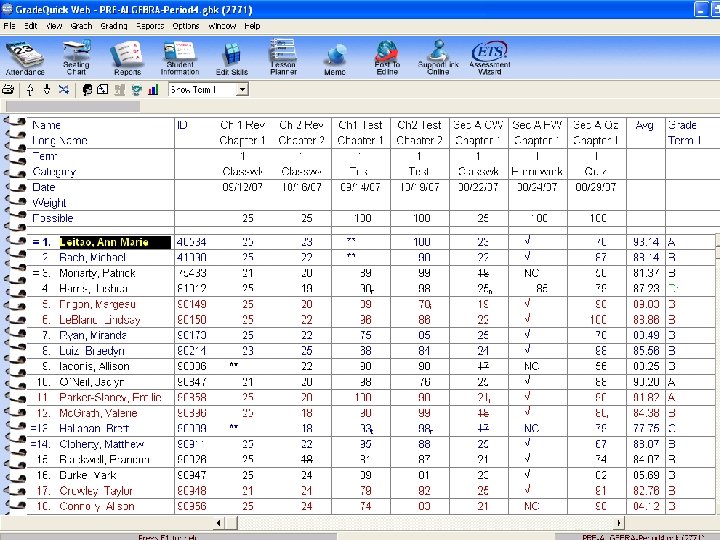Create a Memo from toolbar
Viewport: 720px width, 540px height.
pos(334,57)
